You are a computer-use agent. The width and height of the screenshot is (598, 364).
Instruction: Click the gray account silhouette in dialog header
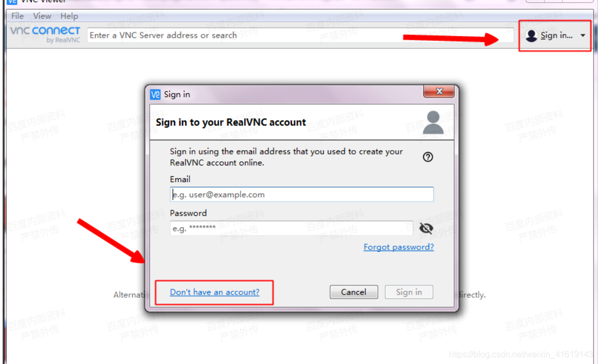[x=433, y=122]
